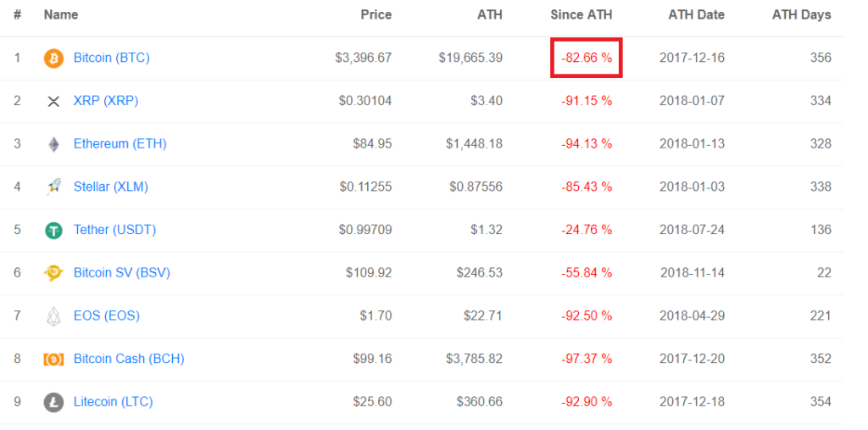868x430 pixels.
Task: Sort table by Price column header
Action: [x=376, y=15]
